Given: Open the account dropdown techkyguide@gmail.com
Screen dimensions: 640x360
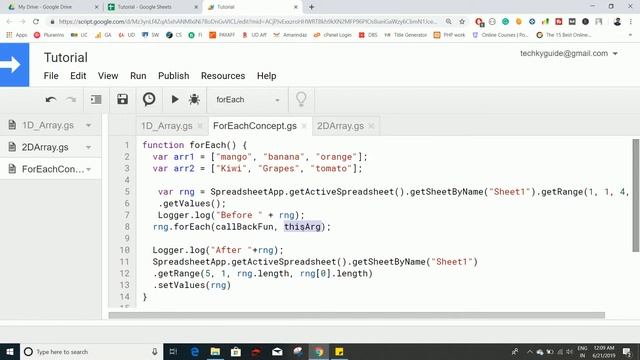Looking at the screenshot, I should point(569,53).
